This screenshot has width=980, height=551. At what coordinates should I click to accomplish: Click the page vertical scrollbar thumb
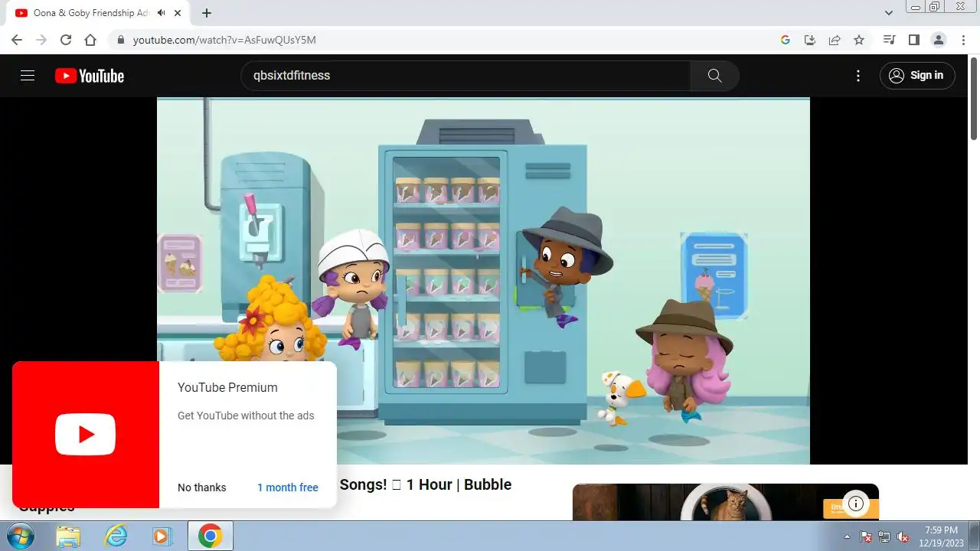[x=974, y=99]
